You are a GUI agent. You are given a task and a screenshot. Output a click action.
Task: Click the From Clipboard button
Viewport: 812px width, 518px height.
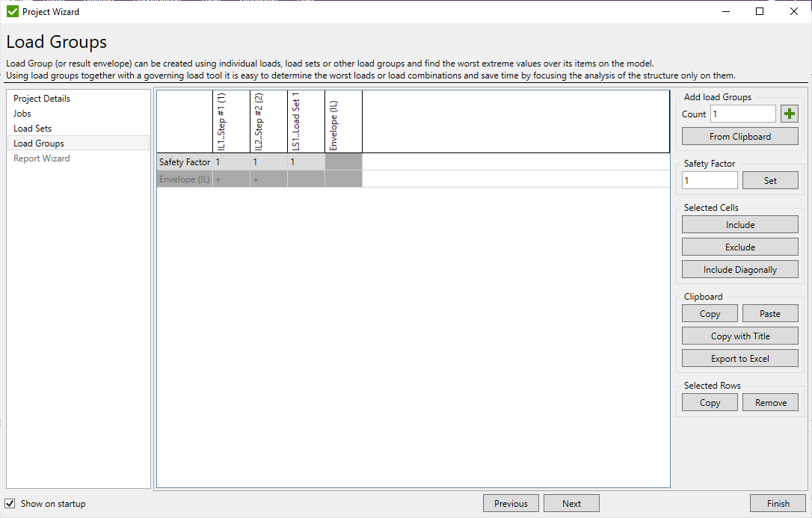tap(740, 137)
